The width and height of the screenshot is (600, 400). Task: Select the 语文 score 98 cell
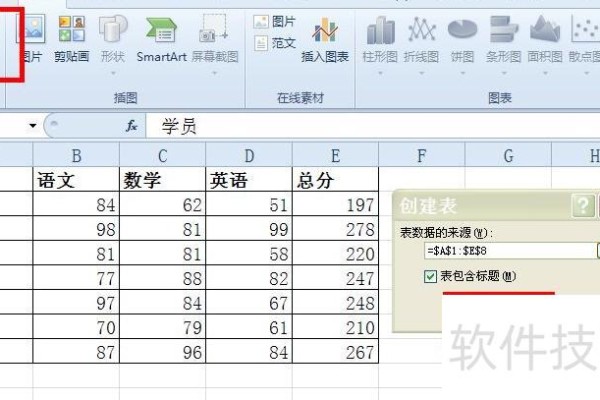(x=76, y=229)
